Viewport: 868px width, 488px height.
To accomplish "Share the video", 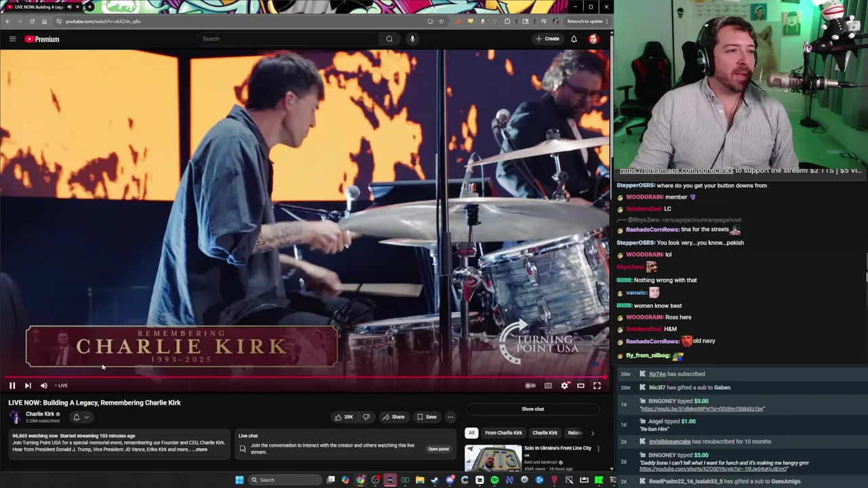I will click(393, 417).
